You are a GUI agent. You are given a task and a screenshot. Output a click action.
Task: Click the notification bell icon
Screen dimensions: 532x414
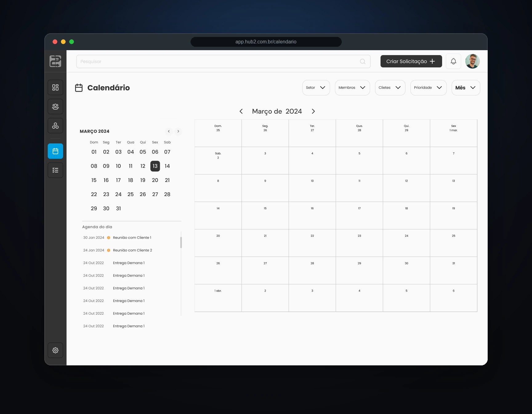[453, 61]
